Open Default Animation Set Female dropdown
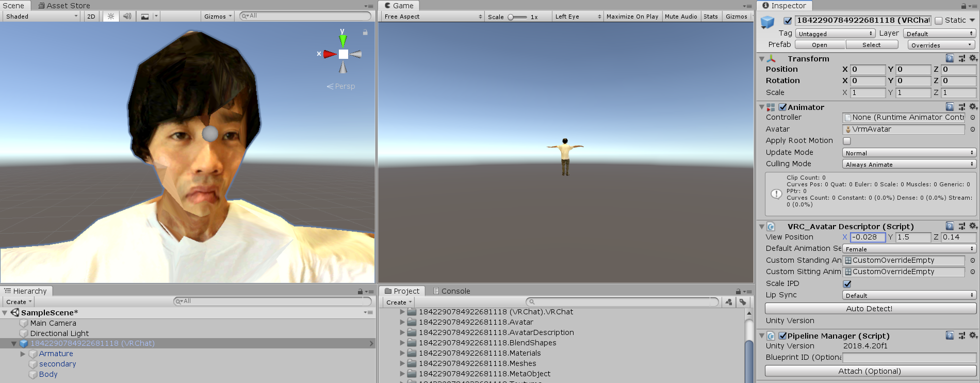The width and height of the screenshot is (980, 383). click(x=909, y=249)
